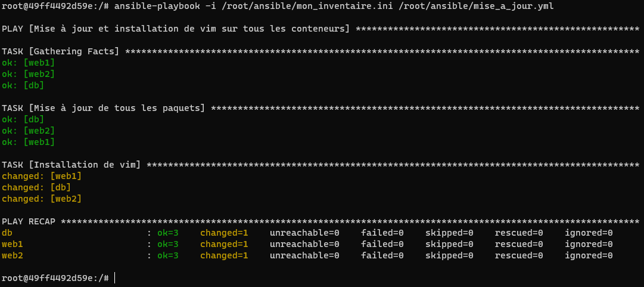The height and width of the screenshot is (287, 644).
Task: Click the changed: [db] result line
Action: pos(36,187)
